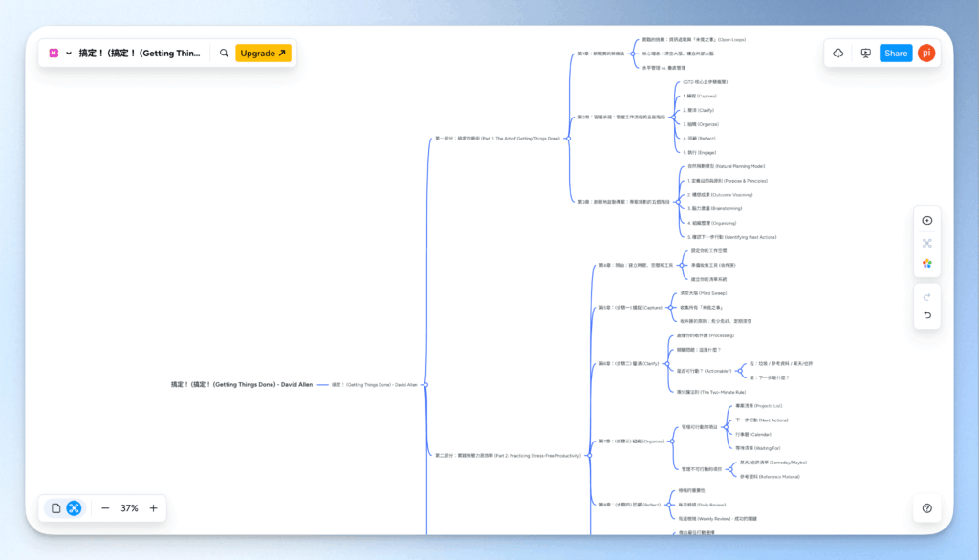Click the redo arrow icon
979x560 pixels.
pos(926,297)
